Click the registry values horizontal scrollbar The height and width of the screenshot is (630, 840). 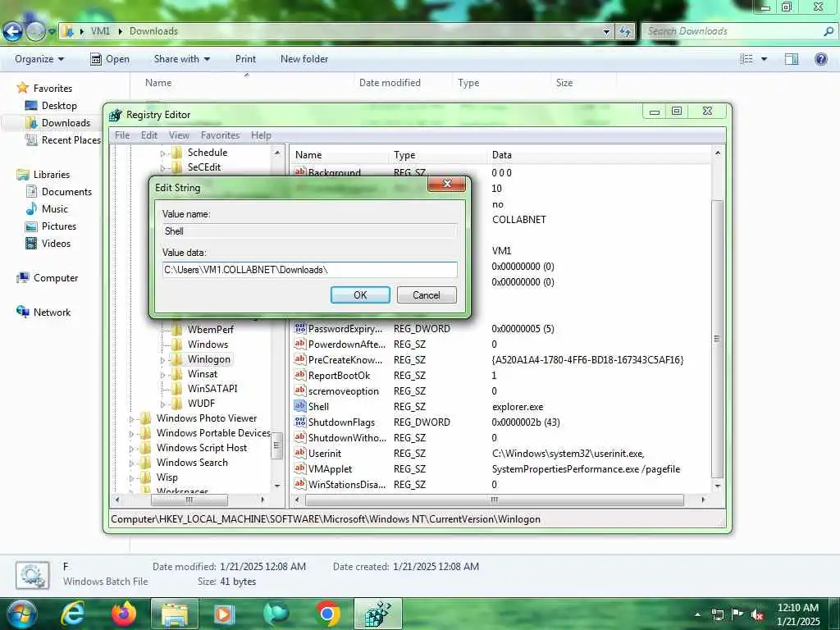pyautogui.click(x=494, y=500)
